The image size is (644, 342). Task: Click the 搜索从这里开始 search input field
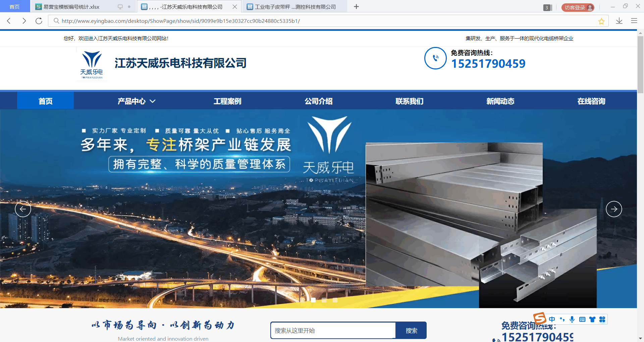point(333,330)
